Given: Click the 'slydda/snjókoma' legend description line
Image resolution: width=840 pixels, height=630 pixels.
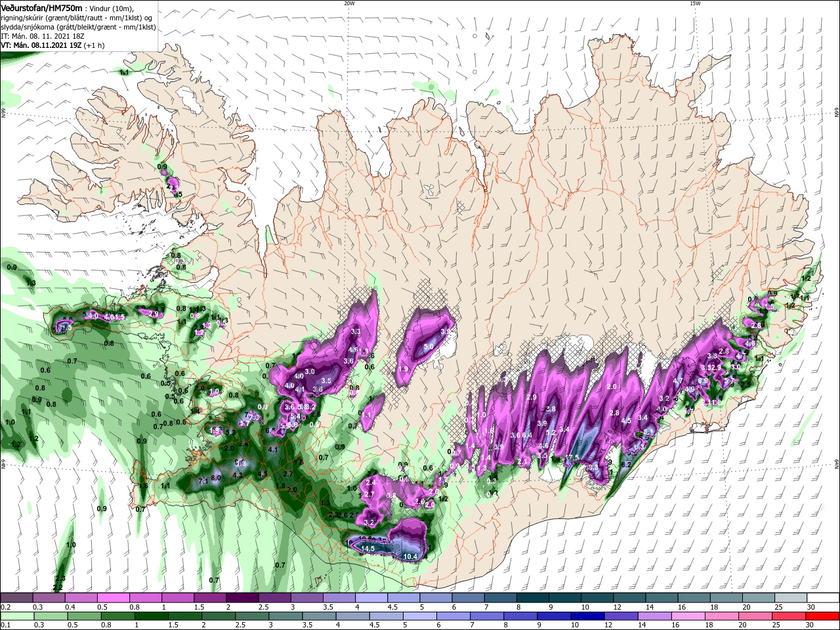Looking at the screenshot, I should point(77,27).
